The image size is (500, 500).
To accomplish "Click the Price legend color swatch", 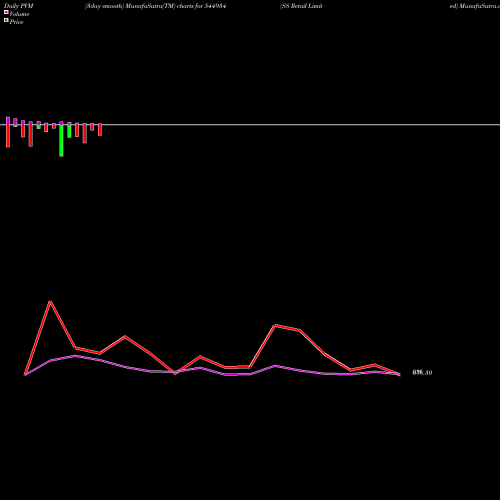I will 6,21.
